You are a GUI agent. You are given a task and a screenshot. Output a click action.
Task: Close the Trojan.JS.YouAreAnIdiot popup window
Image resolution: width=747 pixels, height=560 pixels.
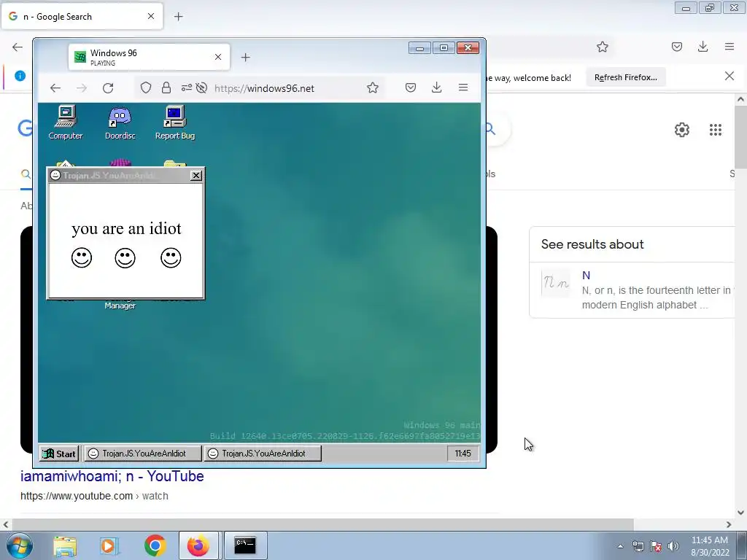pyautogui.click(x=196, y=175)
